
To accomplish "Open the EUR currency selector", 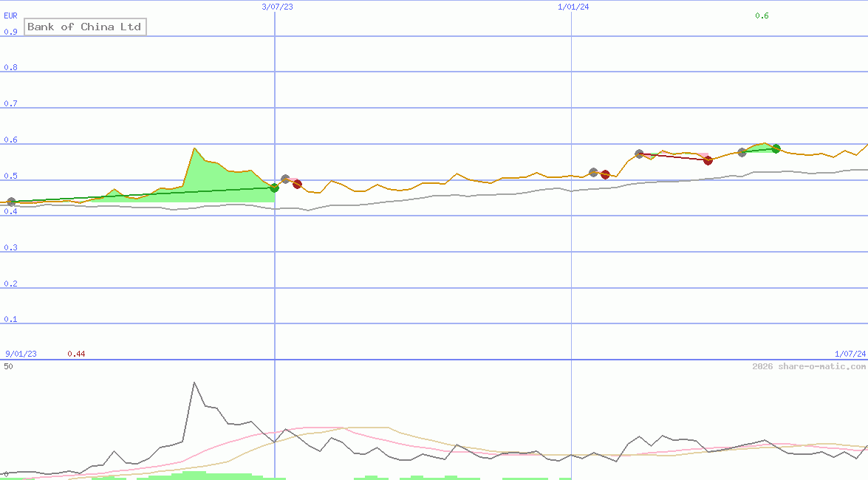I will pyautogui.click(x=10, y=15).
